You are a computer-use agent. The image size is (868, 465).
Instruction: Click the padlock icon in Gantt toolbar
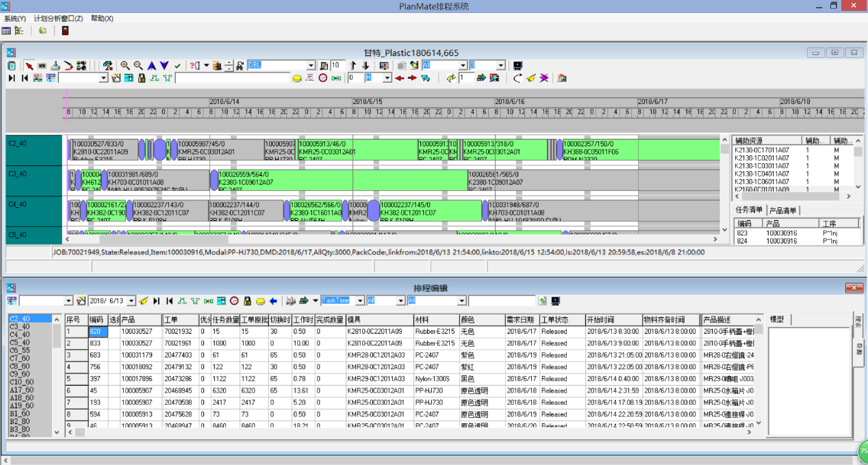[x=142, y=79]
